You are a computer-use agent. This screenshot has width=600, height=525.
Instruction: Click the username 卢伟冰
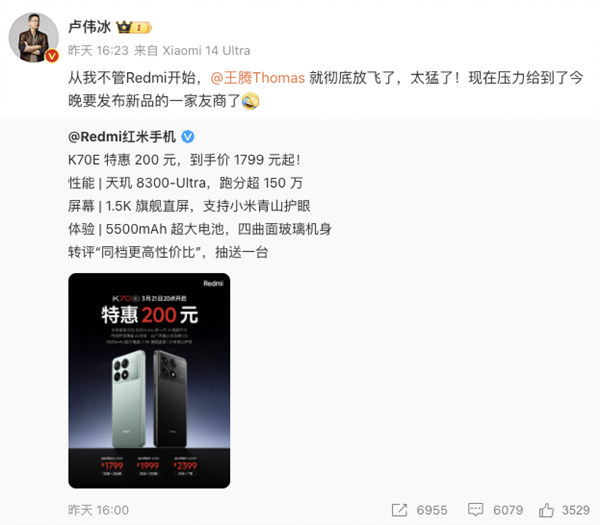tap(90, 27)
